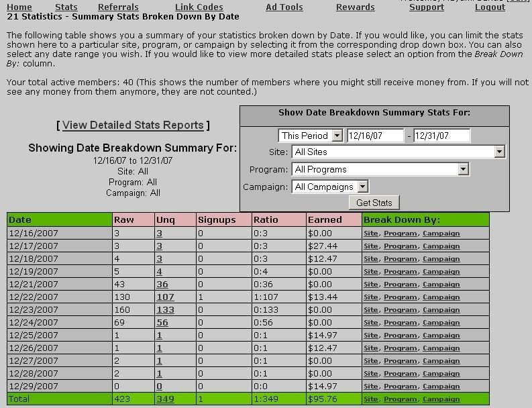
Task: Click total unique count 349
Action: (164, 399)
